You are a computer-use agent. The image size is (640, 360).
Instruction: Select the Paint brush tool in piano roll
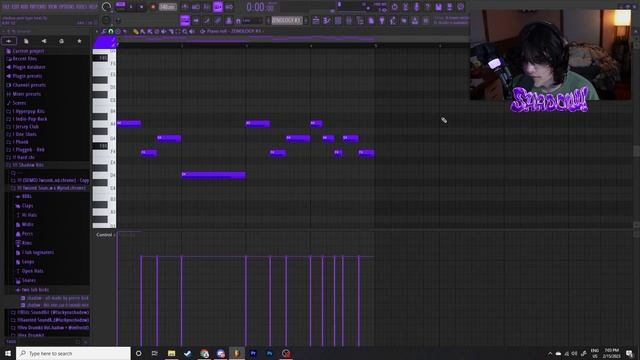(143, 31)
